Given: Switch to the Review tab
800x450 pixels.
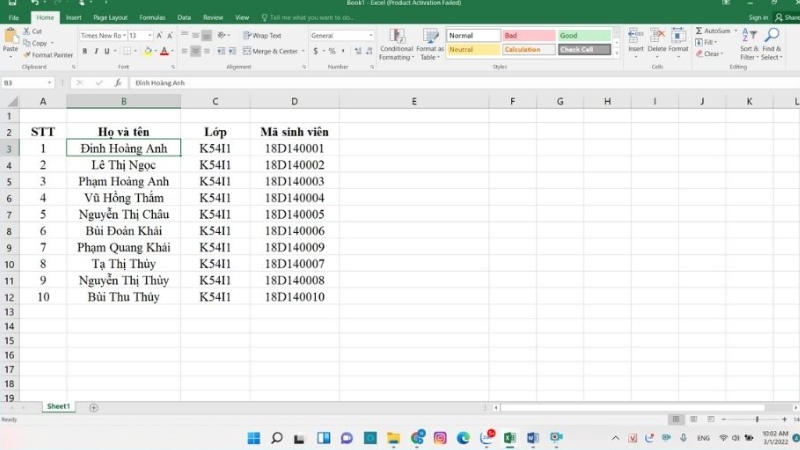Looking at the screenshot, I should 213,18.
